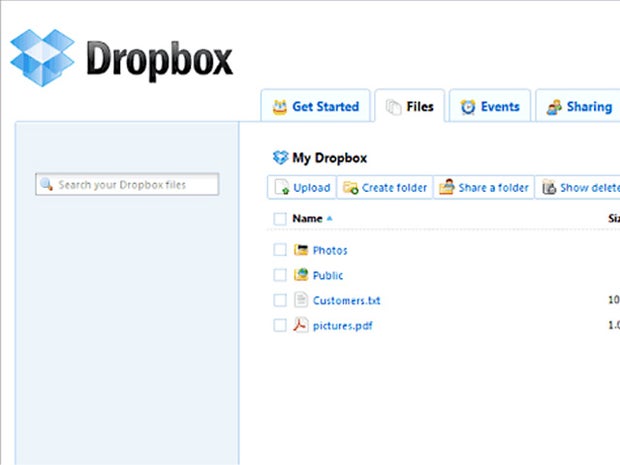
Task: Toggle the select-all checkbox beside Name
Action: pyautogui.click(x=279, y=218)
